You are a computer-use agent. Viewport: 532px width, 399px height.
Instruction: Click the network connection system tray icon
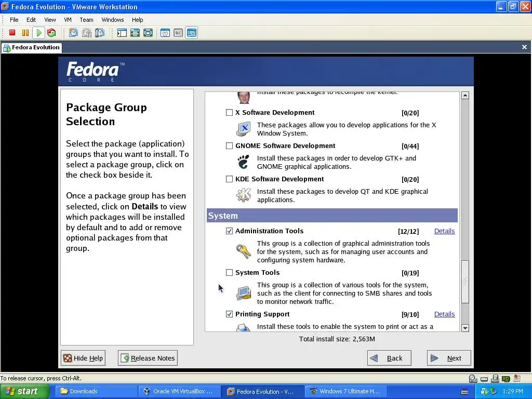(x=493, y=392)
